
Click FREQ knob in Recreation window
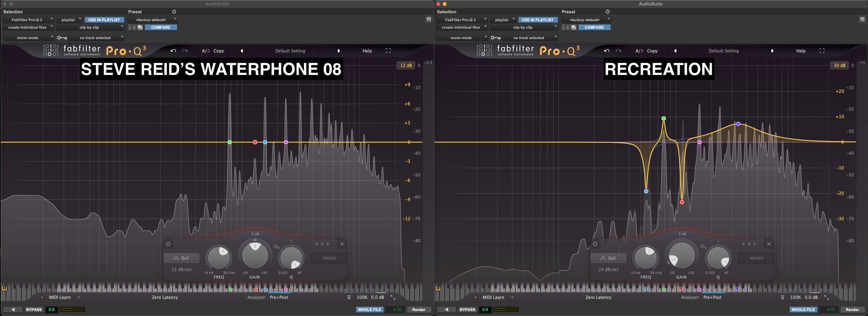click(x=646, y=258)
